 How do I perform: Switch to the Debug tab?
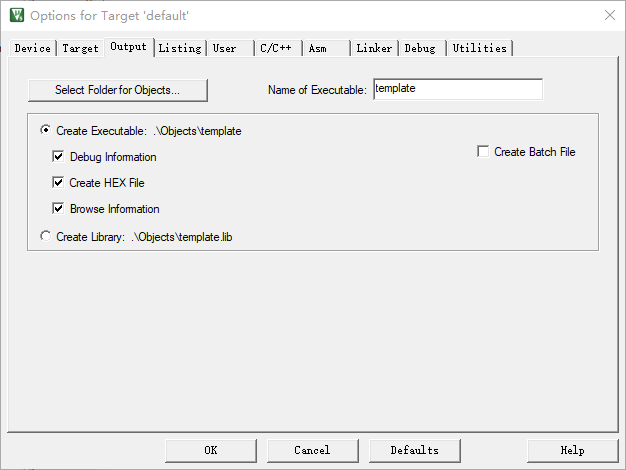point(422,48)
